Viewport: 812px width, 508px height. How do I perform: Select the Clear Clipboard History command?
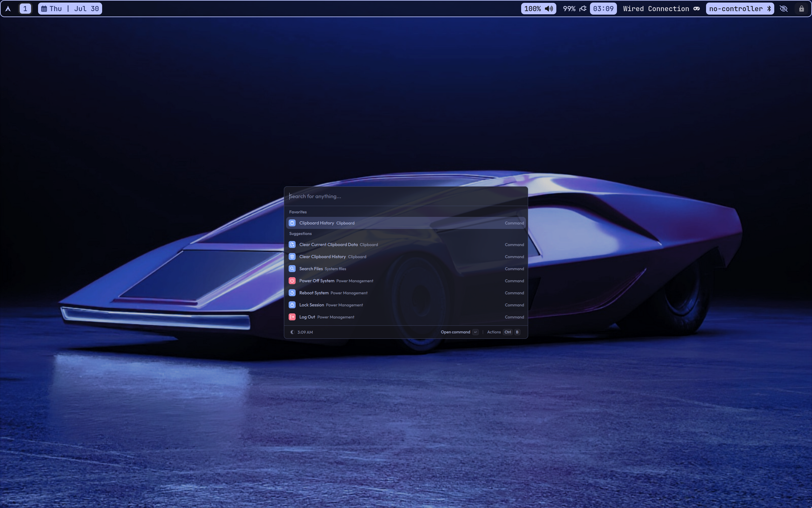pyautogui.click(x=406, y=257)
